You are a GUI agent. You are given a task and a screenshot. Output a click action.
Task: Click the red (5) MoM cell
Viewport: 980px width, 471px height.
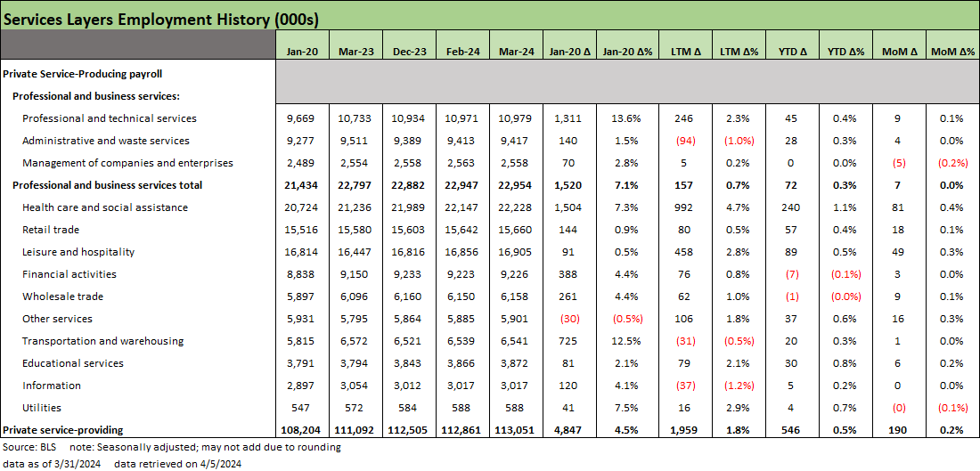(x=900, y=163)
